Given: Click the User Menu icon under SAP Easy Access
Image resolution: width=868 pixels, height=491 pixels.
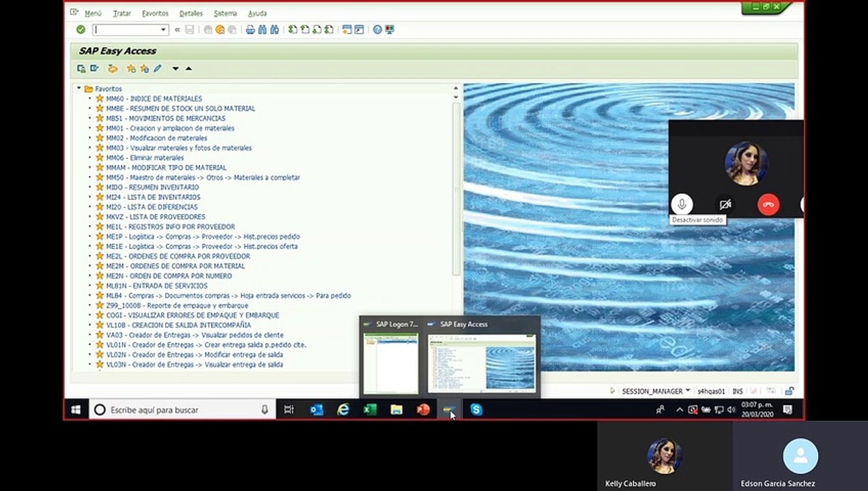Looking at the screenshot, I should coord(81,68).
